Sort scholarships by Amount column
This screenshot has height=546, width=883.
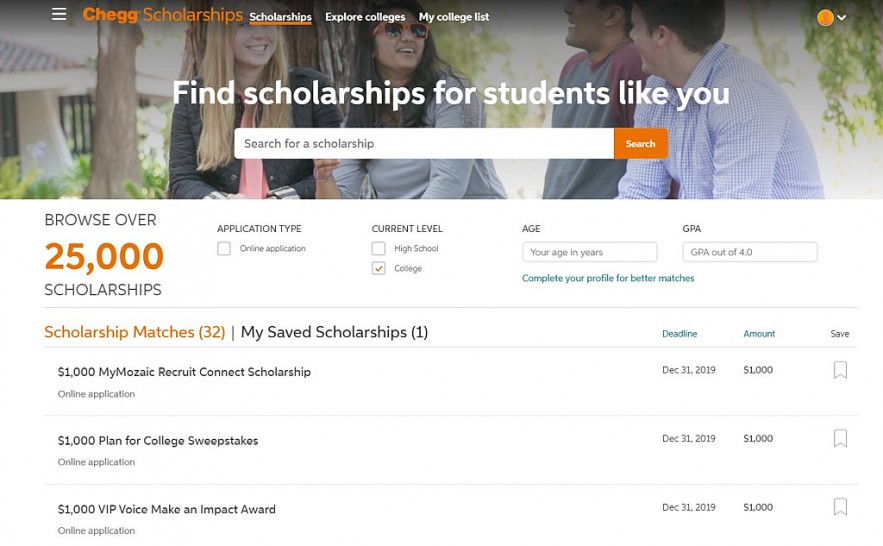pyautogui.click(x=759, y=334)
